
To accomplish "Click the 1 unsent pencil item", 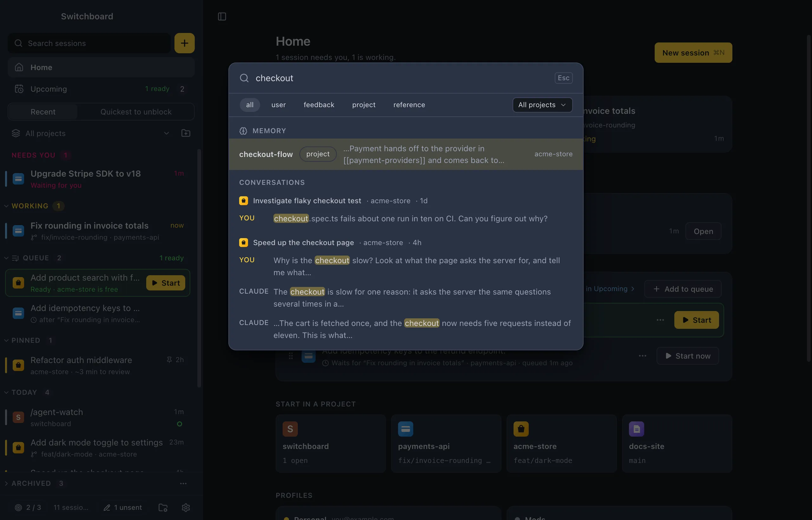I will (x=123, y=508).
